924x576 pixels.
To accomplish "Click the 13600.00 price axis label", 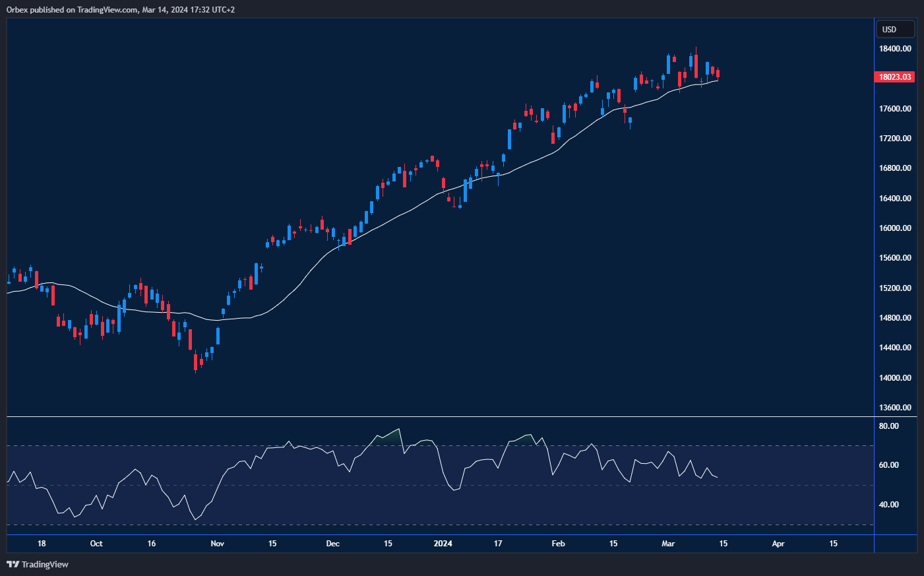I will pos(894,408).
